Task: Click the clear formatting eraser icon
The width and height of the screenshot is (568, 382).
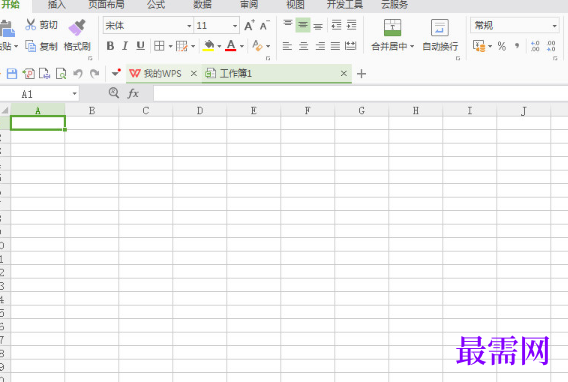Action: pyautogui.click(x=257, y=46)
